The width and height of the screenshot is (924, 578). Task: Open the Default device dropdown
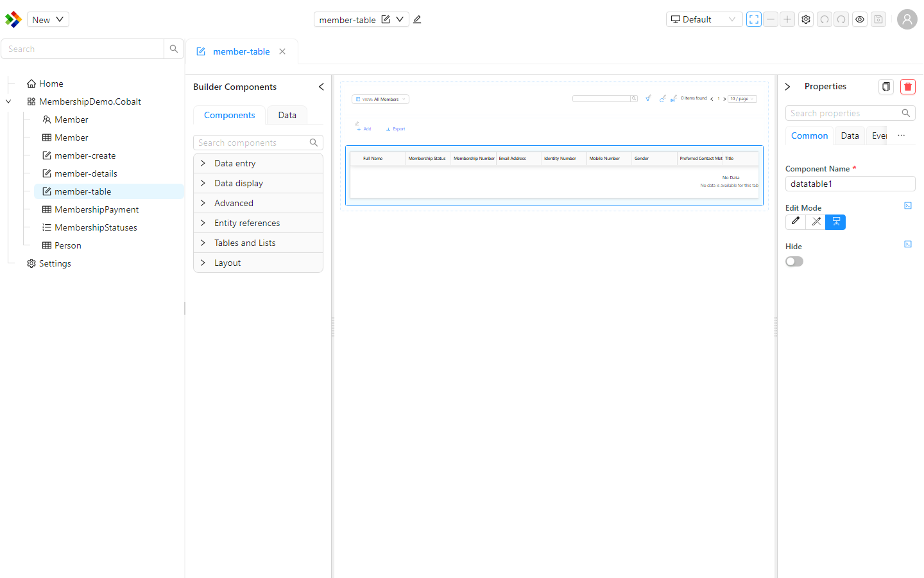(x=704, y=19)
